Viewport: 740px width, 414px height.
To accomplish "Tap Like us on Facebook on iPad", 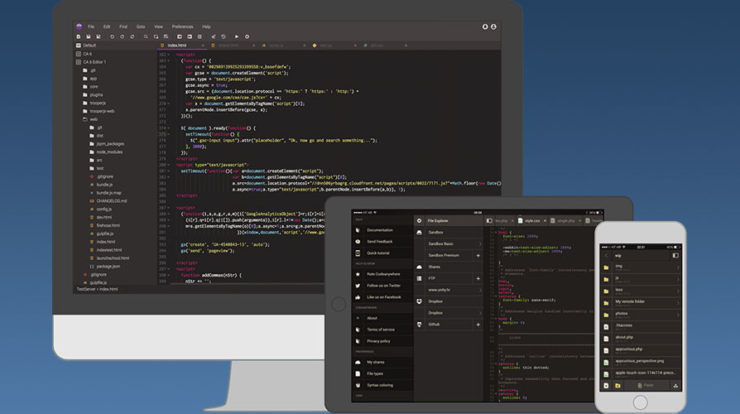I will pyautogui.click(x=384, y=297).
